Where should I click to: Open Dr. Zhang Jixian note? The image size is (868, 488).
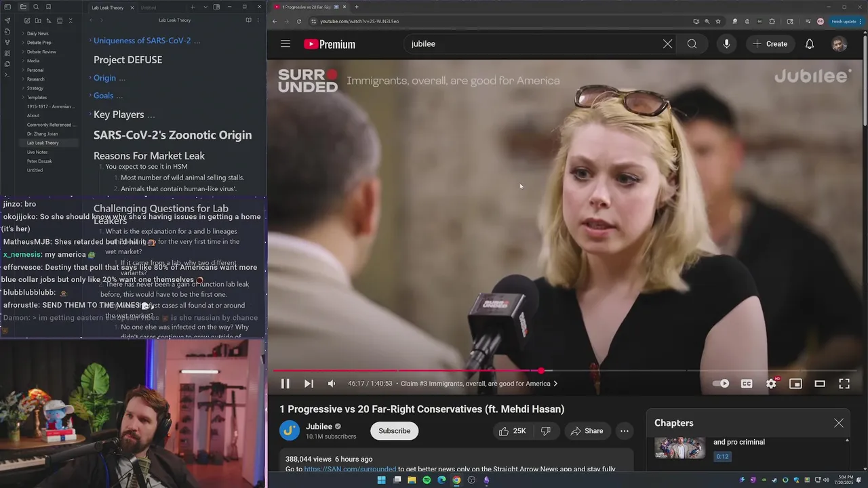[x=42, y=134]
